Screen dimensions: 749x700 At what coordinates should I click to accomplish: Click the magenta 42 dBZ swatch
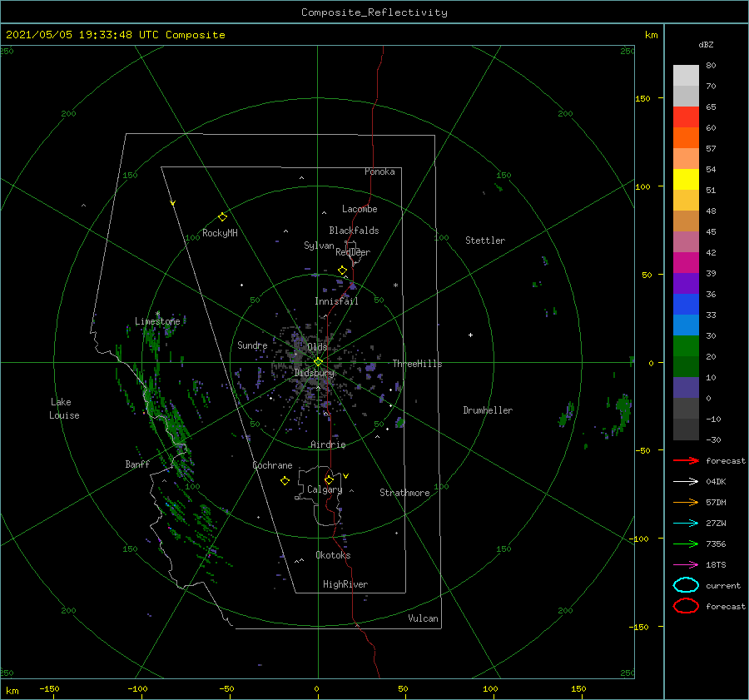pyautogui.click(x=686, y=263)
